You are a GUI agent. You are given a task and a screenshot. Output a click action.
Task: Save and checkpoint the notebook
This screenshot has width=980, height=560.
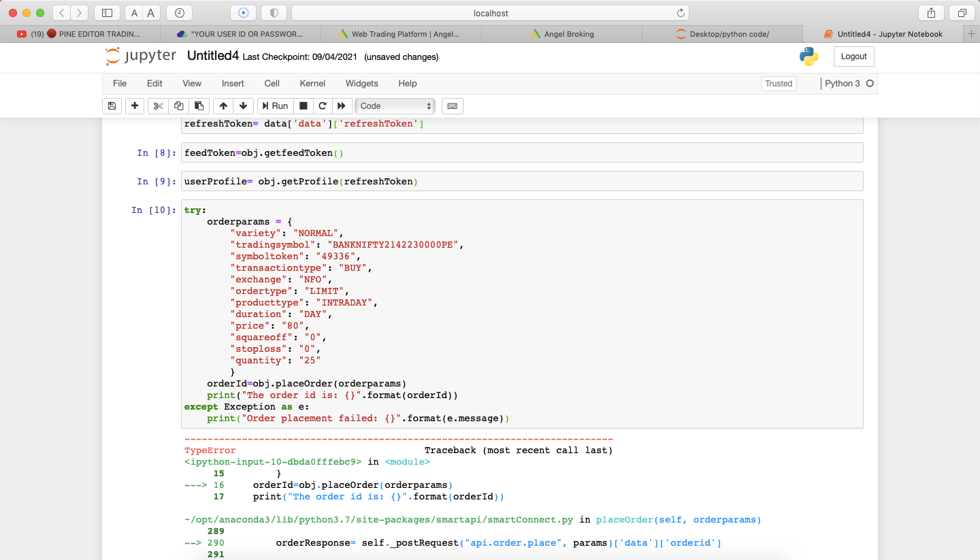click(x=112, y=105)
